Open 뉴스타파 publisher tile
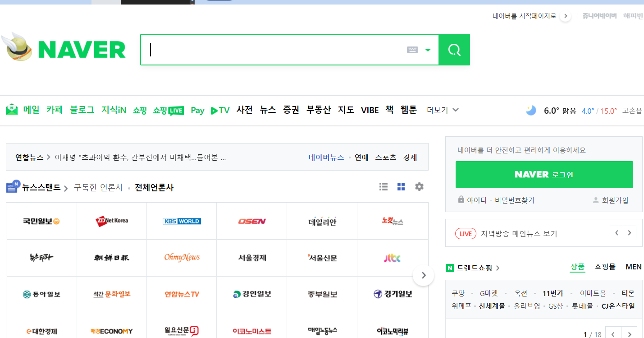Image resolution: width=644 pixels, height=338 pixels. pos(41,258)
